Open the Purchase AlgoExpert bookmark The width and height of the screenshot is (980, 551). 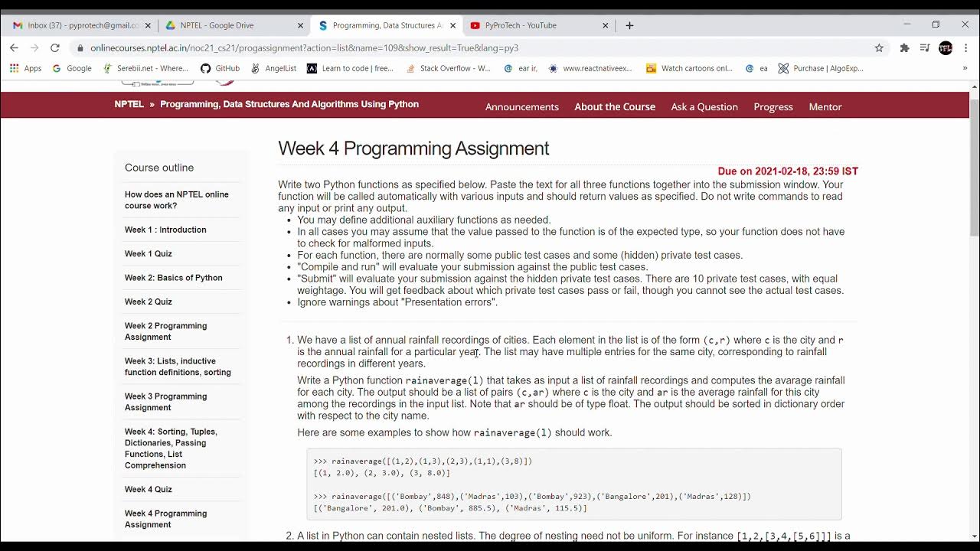click(821, 68)
